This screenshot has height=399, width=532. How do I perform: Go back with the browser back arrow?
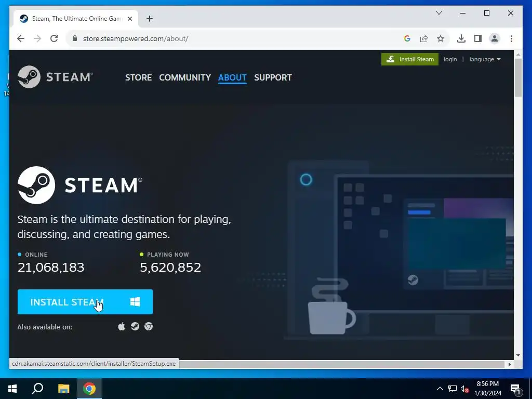(x=21, y=38)
